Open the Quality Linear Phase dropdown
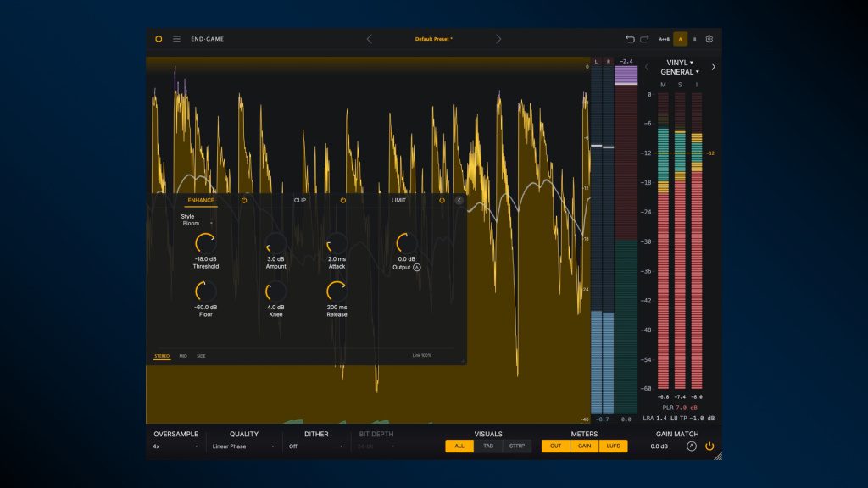The width and height of the screenshot is (868, 488). click(243, 446)
